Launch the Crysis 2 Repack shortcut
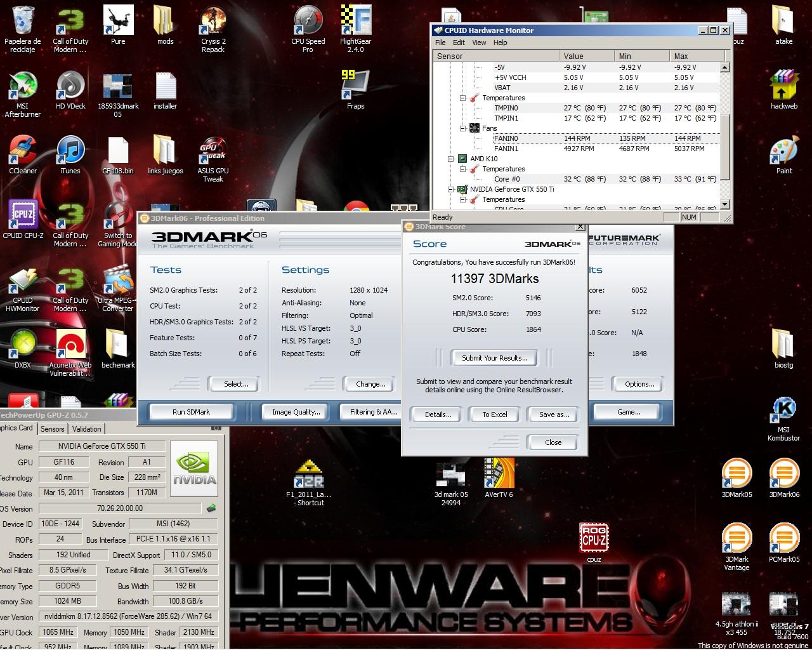Image resolution: width=812 pixels, height=650 pixels. [213, 29]
